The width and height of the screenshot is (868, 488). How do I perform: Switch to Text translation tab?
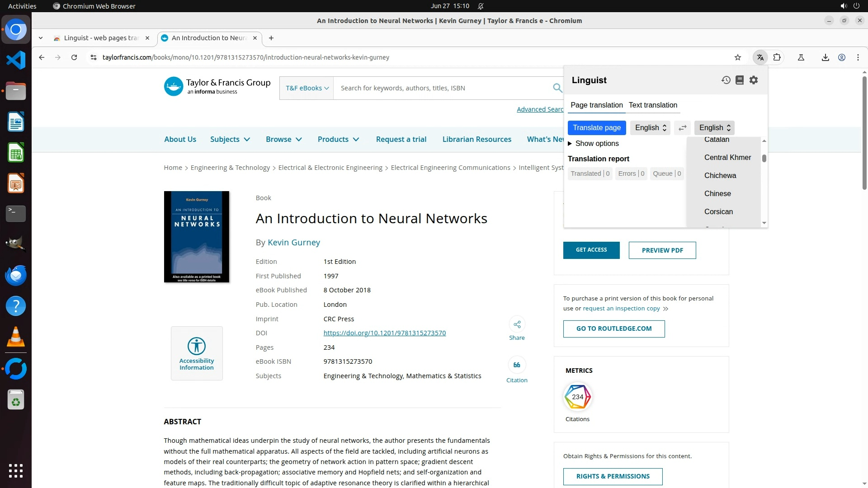[x=653, y=105]
